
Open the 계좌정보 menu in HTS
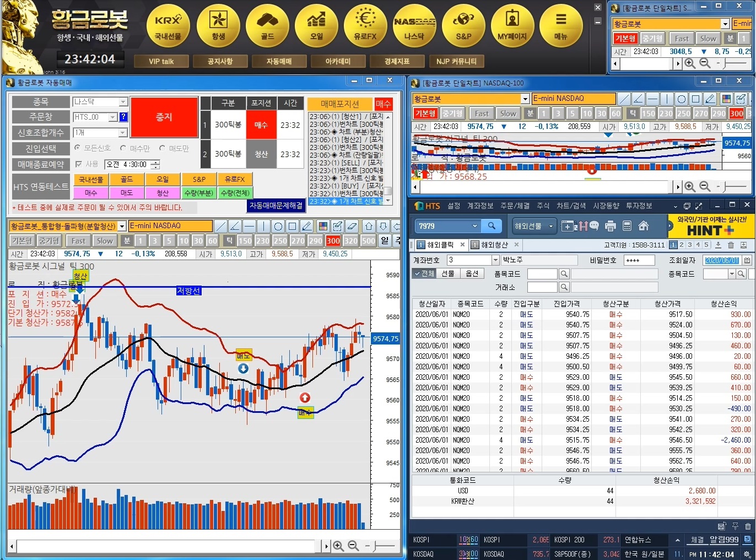480,206
